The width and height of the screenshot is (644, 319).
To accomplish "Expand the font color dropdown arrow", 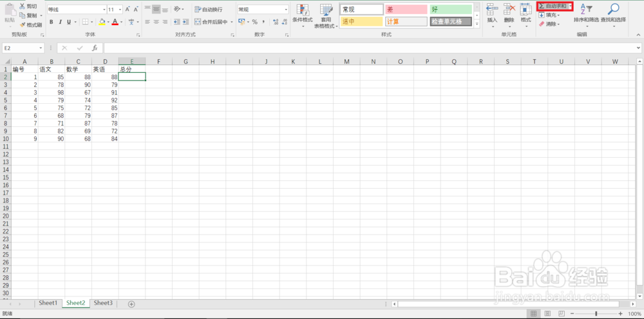I will pos(122,22).
